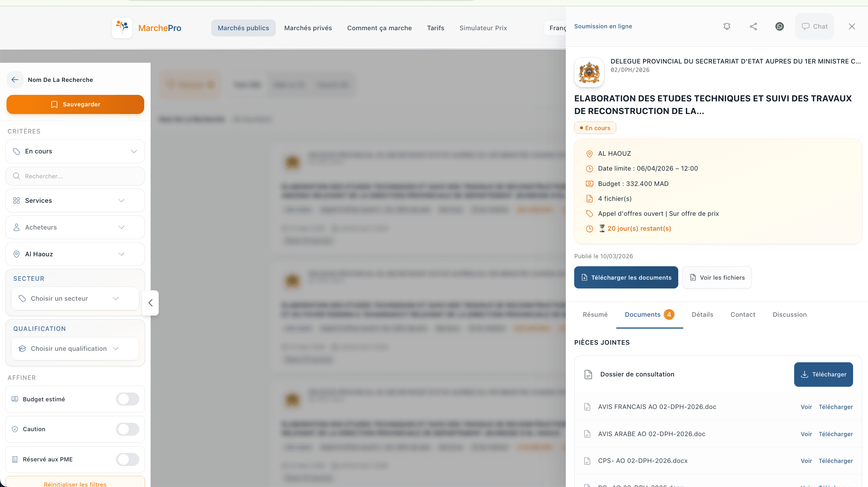Click the tag icon beside Appel d'offres ouvert
The image size is (868, 487).
pos(590,213)
